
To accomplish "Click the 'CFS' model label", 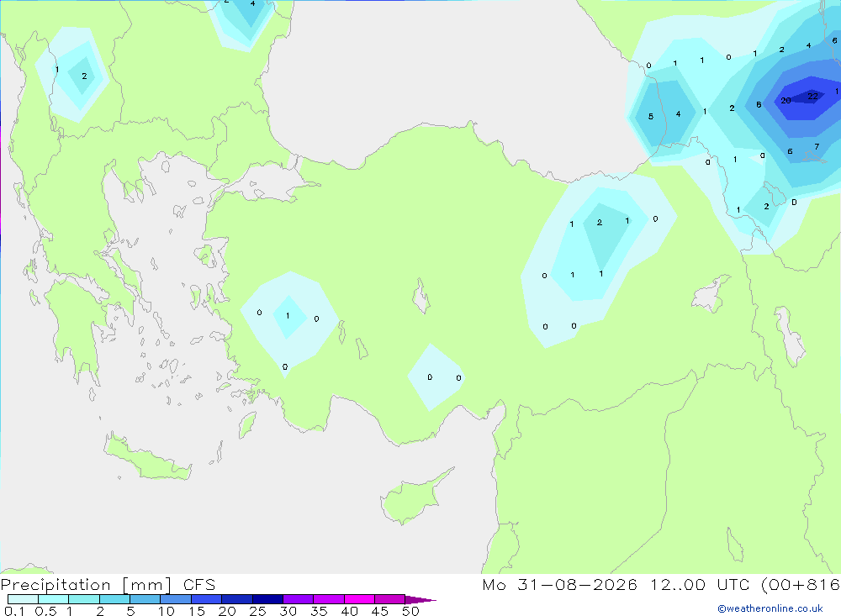I will pyautogui.click(x=199, y=585).
